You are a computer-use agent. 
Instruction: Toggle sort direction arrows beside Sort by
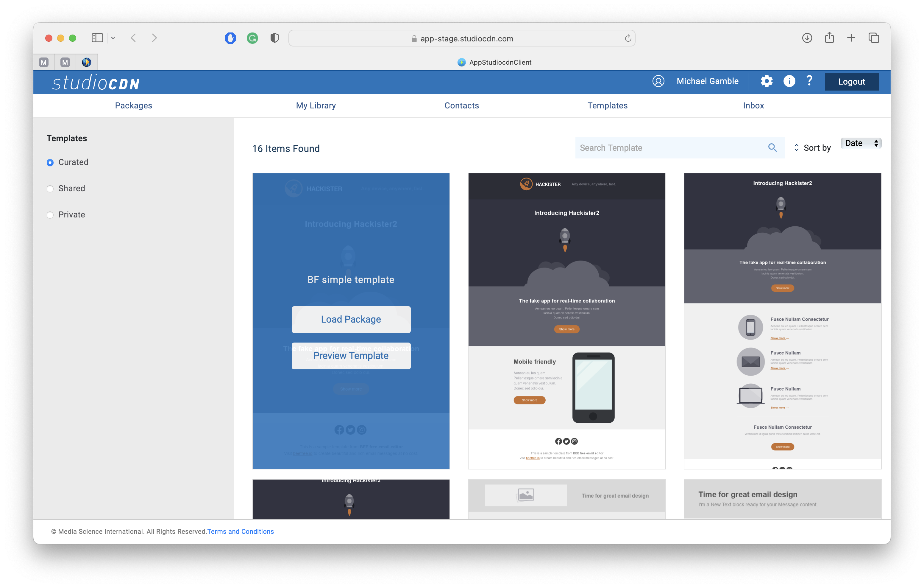coord(797,147)
